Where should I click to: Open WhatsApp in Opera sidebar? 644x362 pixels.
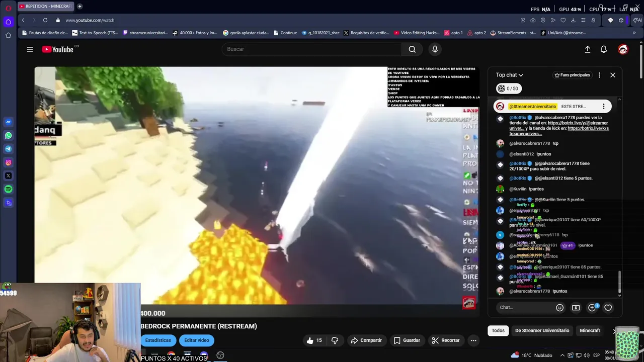8,136
